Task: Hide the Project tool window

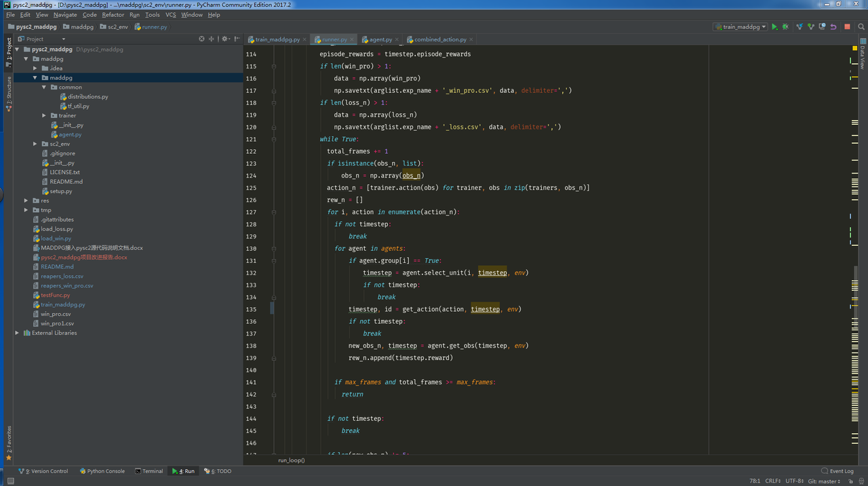Action: (236, 39)
